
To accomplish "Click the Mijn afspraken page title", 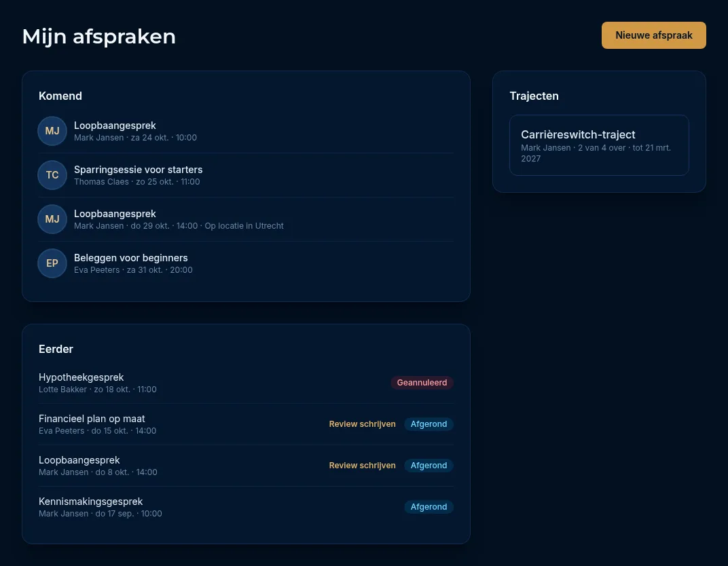I will pos(99,37).
